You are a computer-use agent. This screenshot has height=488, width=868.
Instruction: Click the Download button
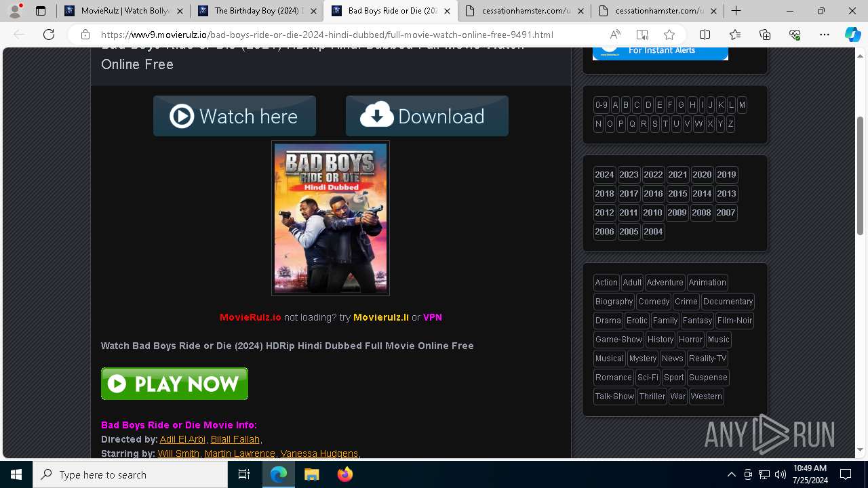pos(427,116)
